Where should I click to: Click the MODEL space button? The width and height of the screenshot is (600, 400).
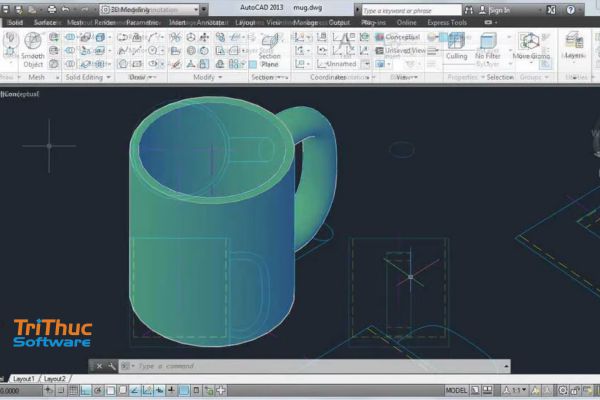click(x=455, y=390)
